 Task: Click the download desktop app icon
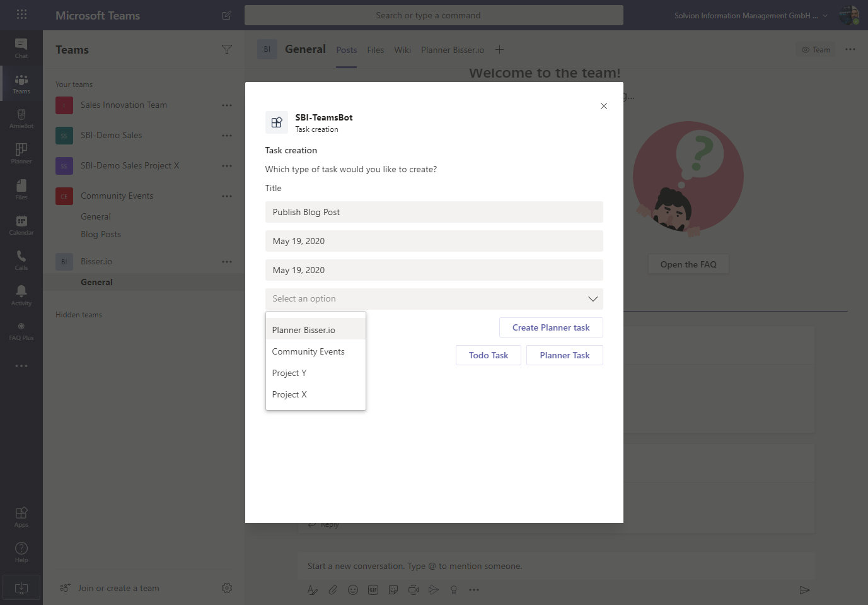(21, 587)
